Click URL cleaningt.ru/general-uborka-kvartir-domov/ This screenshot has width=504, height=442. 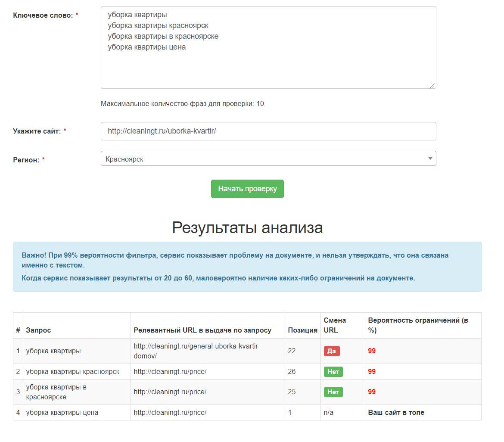coord(197,351)
